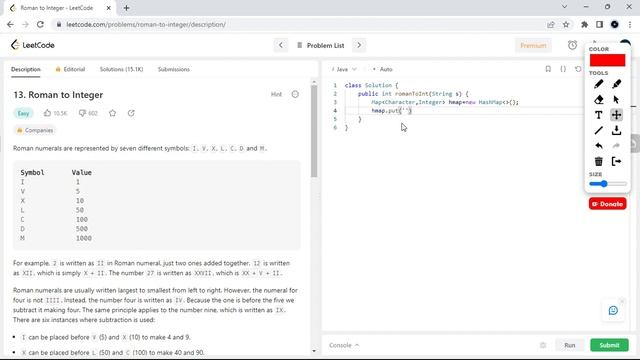
Task: Undo last drawing action
Action: 598,146
